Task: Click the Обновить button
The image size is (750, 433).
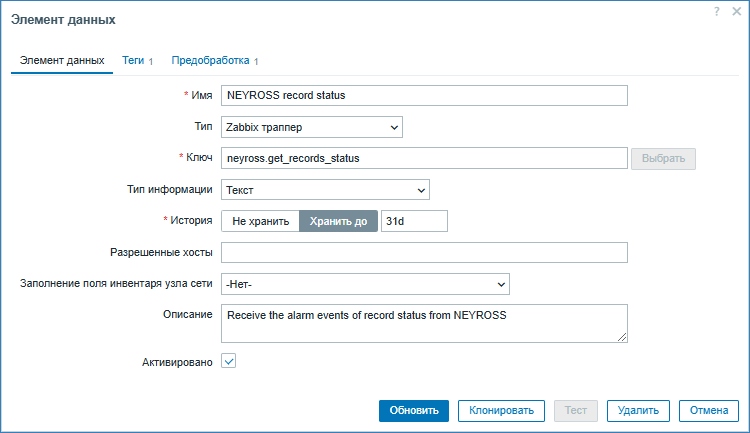Action: [x=414, y=410]
